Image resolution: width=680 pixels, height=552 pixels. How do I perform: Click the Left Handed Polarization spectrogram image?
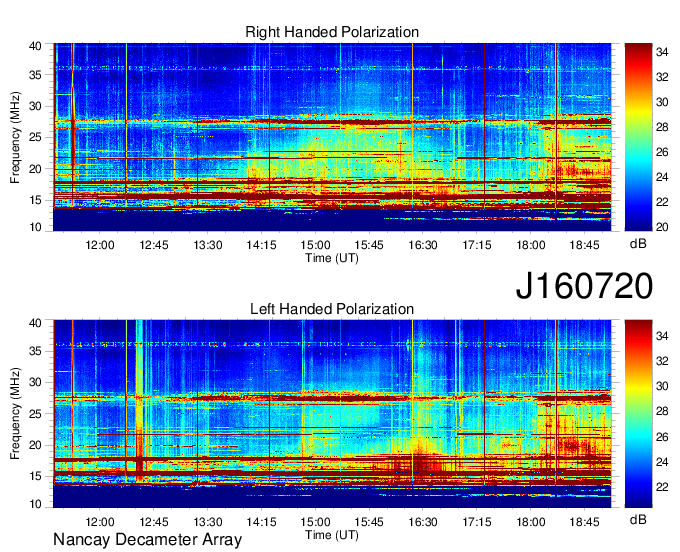tap(332, 414)
